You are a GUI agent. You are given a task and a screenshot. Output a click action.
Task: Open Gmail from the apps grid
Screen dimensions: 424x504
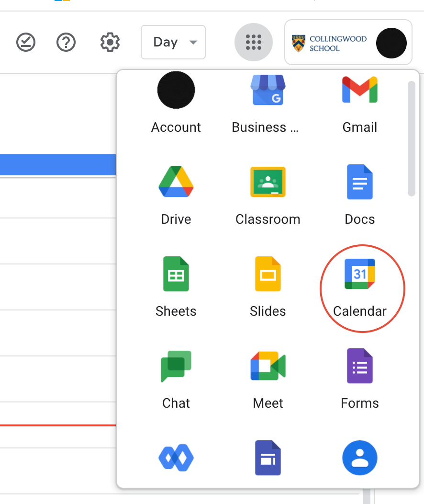359,104
